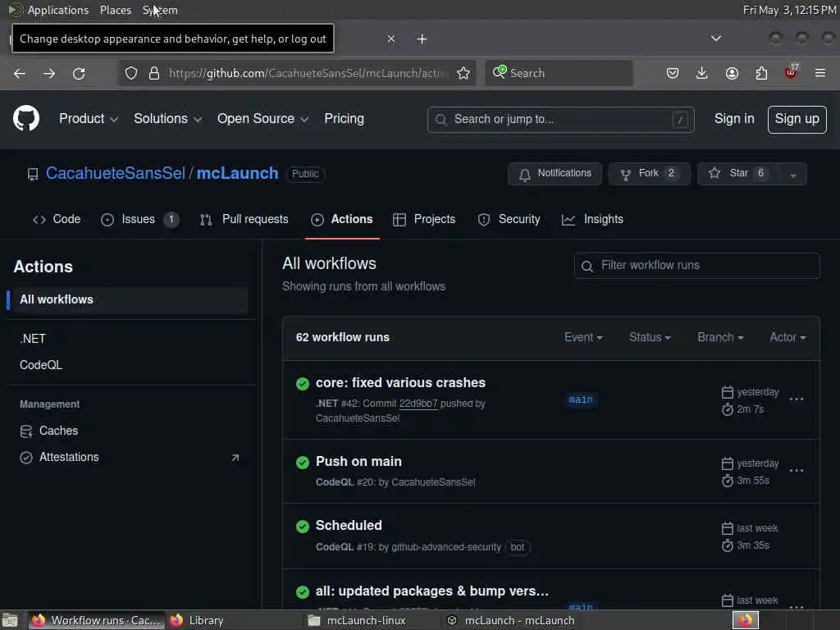This screenshot has width=840, height=630.
Task: Expand the Solutions menu
Action: tap(167, 119)
